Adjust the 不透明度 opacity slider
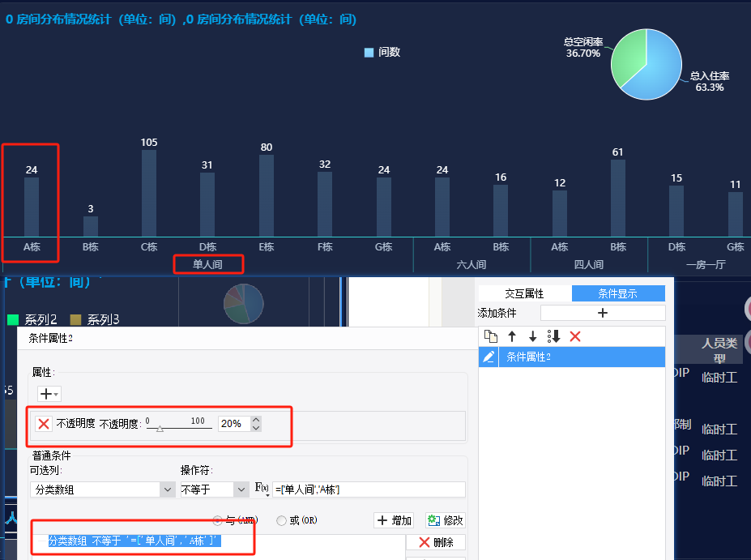Screen dimensions: 751x560 (x=160, y=428)
